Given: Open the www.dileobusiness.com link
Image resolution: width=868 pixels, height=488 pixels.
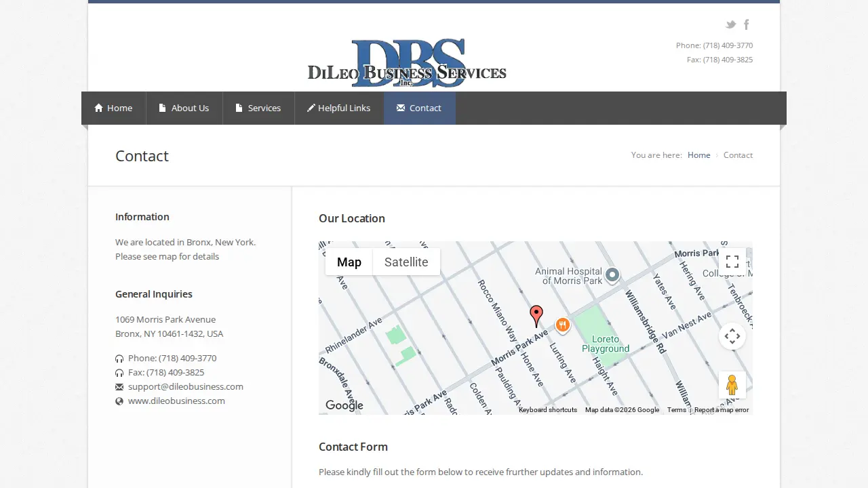Looking at the screenshot, I should [176, 401].
